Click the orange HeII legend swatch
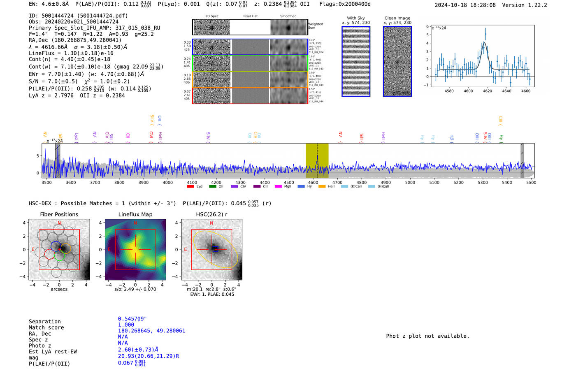This screenshot has height=392, width=576. click(x=322, y=186)
